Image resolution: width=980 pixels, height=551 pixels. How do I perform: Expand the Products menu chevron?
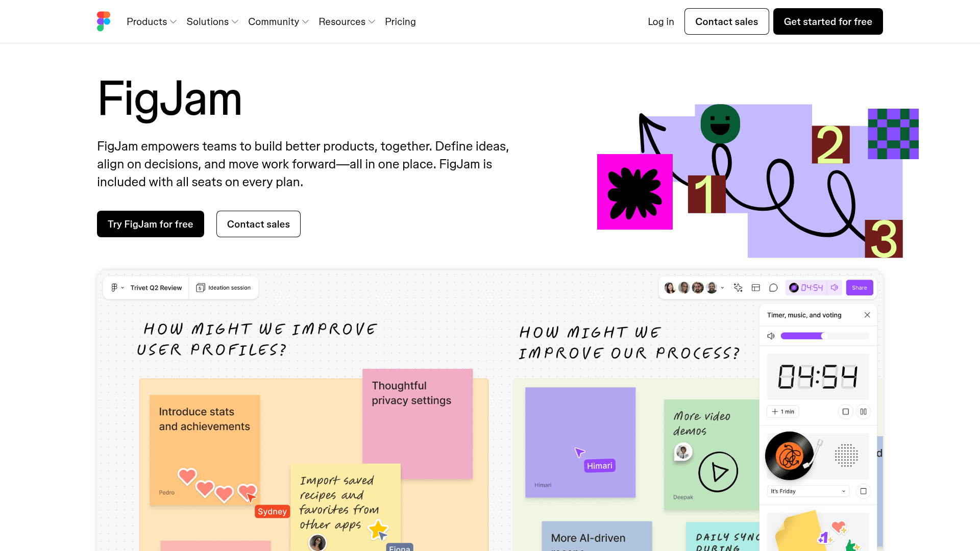(173, 22)
